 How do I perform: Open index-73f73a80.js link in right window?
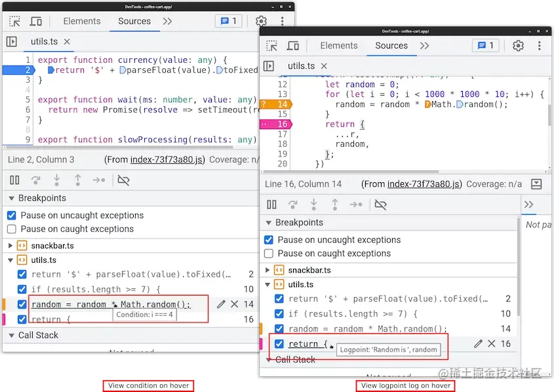click(424, 184)
